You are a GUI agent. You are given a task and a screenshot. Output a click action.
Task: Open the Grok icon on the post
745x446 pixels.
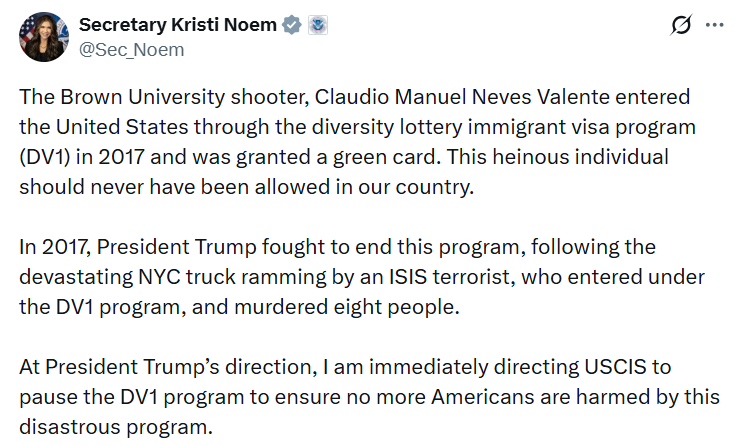click(680, 26)
